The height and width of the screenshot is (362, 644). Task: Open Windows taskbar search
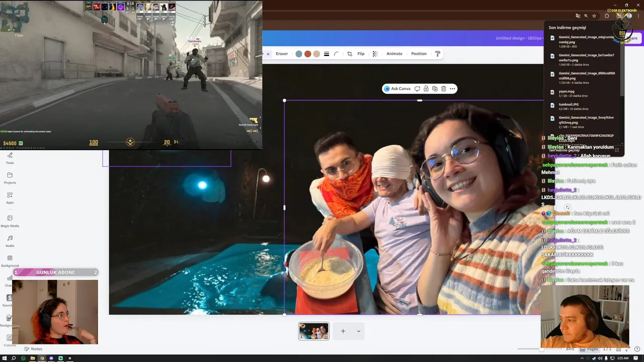point(14,358)
